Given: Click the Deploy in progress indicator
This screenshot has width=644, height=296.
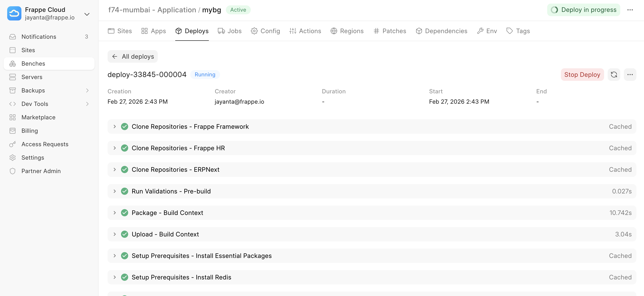Looking at the screenshot, I should 583,10.
